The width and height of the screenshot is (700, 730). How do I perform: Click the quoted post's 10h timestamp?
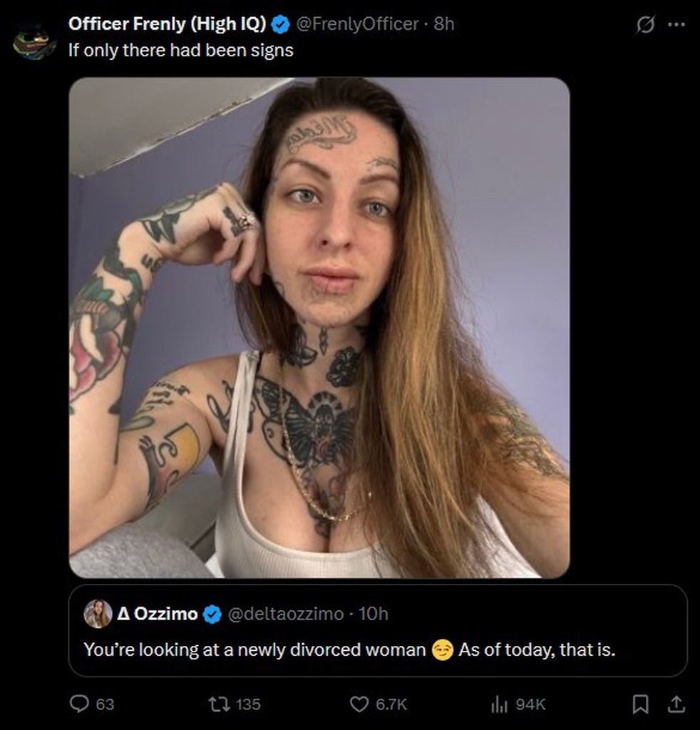point(374,614)
